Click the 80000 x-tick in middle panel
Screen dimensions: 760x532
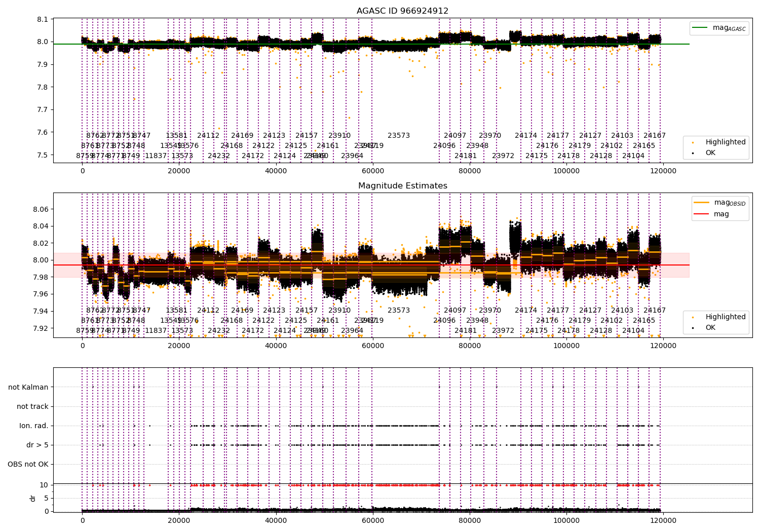(x=470, y=346)
